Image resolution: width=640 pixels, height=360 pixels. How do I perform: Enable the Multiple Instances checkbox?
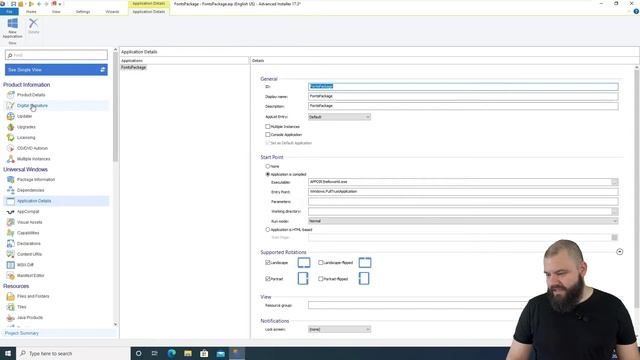tap(268, 127)
